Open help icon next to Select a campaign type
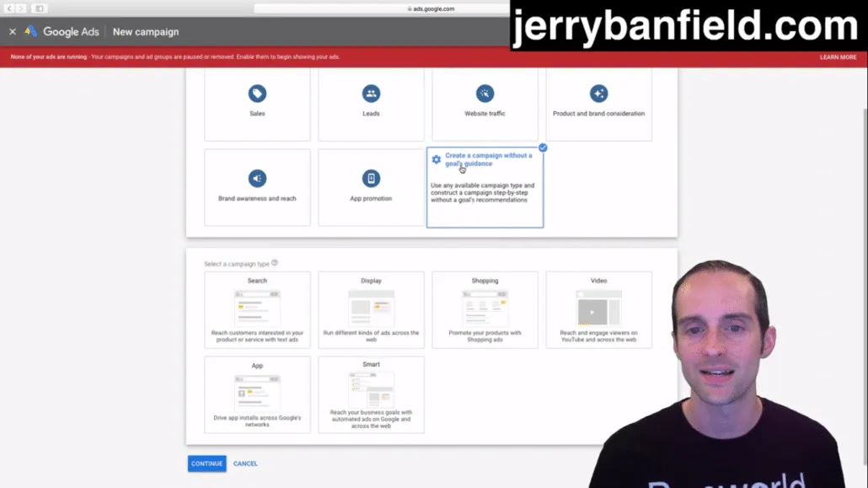868x488 pixels. [x=275, y=263]
